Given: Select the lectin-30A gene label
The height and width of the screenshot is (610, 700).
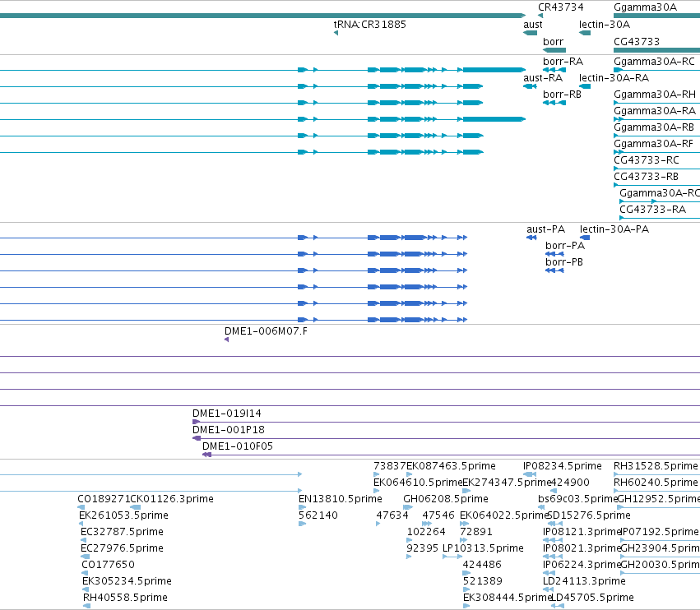Looking at the screenshot, I should [x=604, y=25].
